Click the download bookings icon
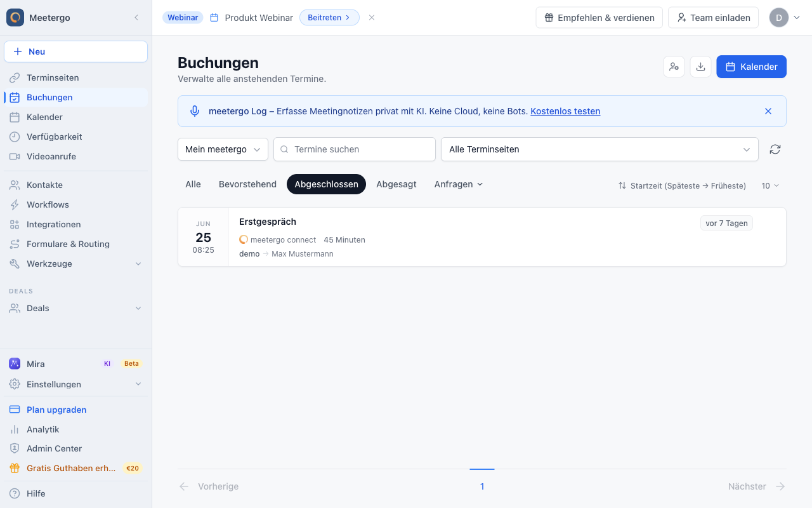812x508 pixels. pyautogui.click(x=700, y=67)
